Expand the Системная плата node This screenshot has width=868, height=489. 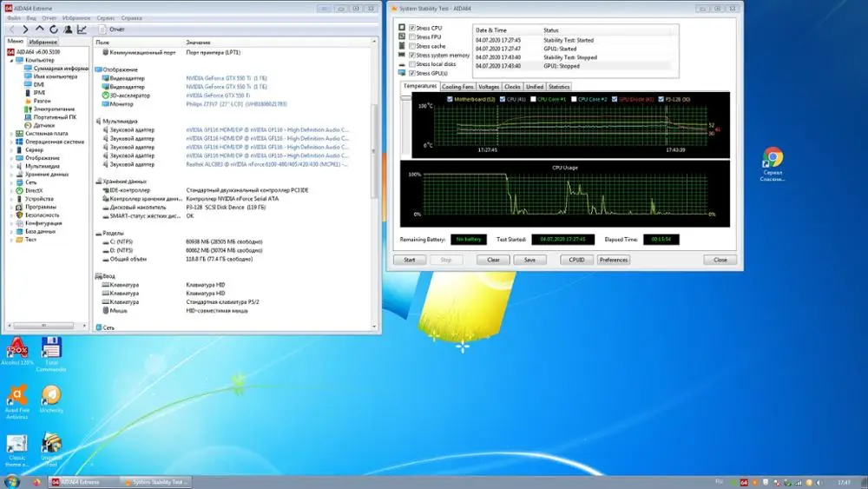click(11, 134)
